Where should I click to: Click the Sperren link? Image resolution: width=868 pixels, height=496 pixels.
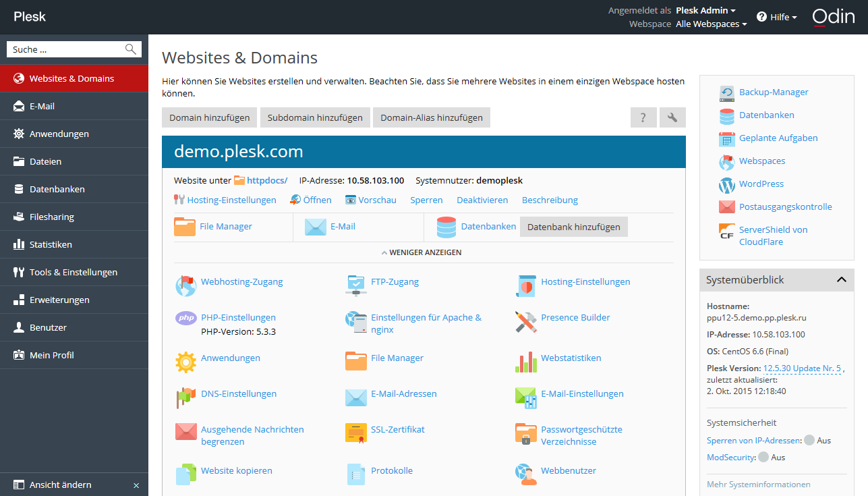click(x=426, y=200)
